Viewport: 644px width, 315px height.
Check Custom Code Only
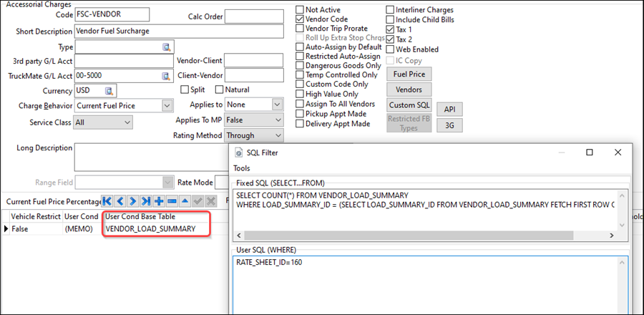[x=301, y=84]
